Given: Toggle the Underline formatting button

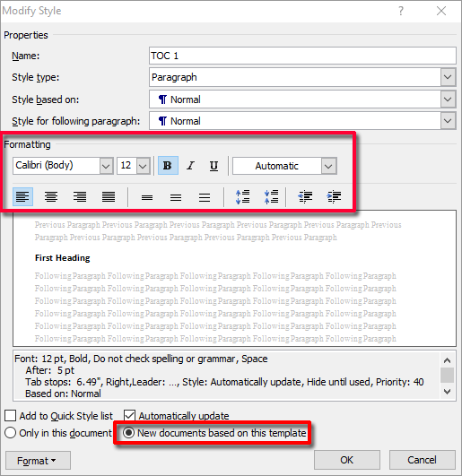Looking at the screenshot, I should [214, 166].
